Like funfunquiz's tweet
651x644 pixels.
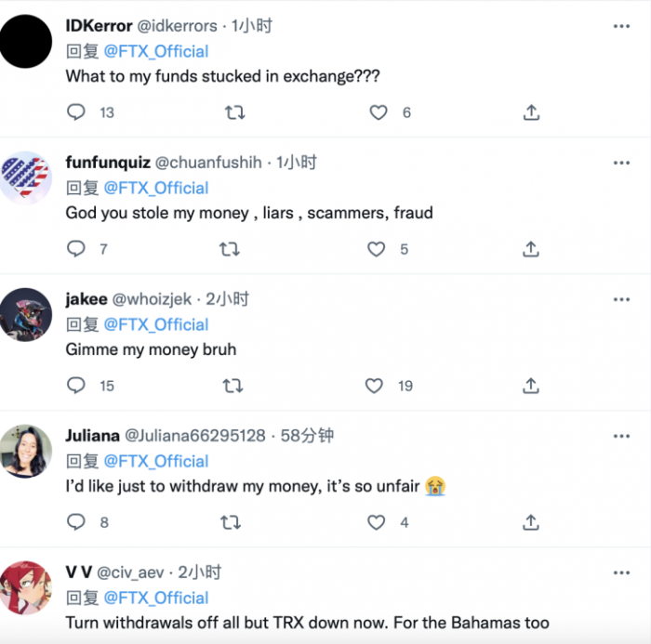pyautogui.click(x=376, y=249)
